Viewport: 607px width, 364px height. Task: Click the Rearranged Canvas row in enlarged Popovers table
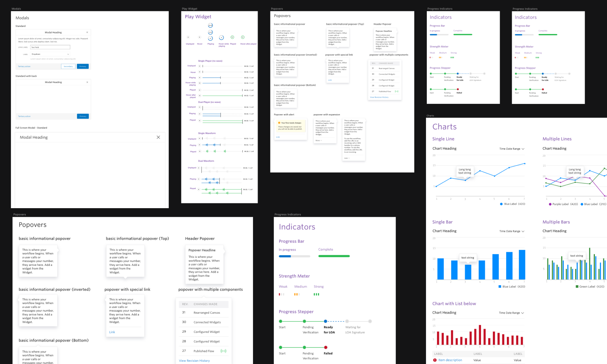(x=203, y=313)
